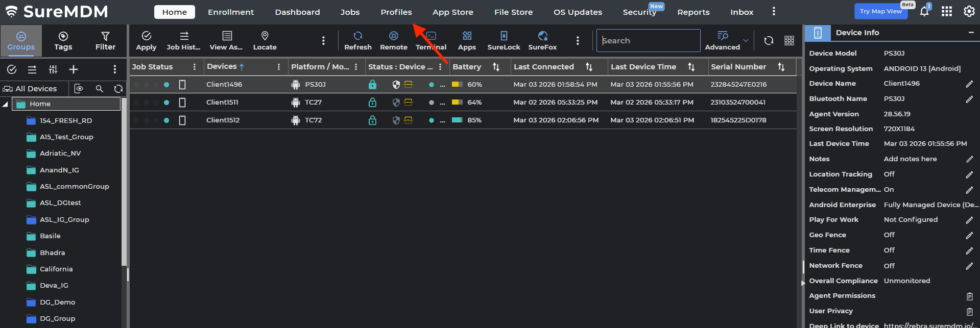Image resolution: width=980 pixels, height=328 pixels.
Task: Launch the SureLock settings icon
Action: click(x=504, y=40)
